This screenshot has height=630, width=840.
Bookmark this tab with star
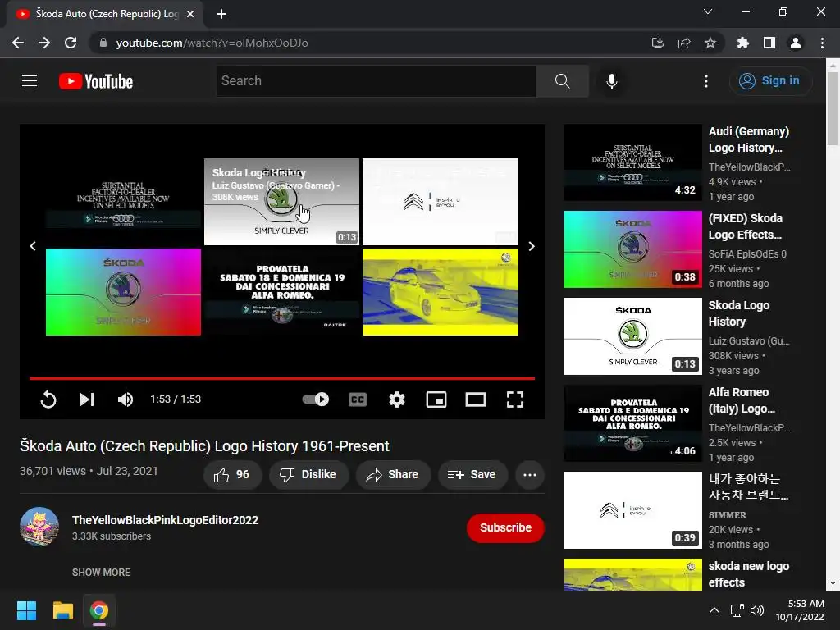(x=710, y=43)
